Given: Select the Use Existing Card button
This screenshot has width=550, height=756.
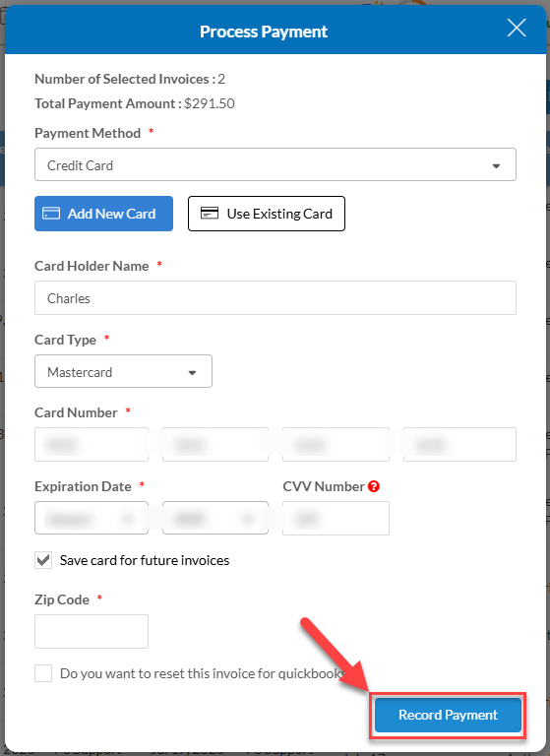Looking at the screenshot, I should (x=267, y=214).
